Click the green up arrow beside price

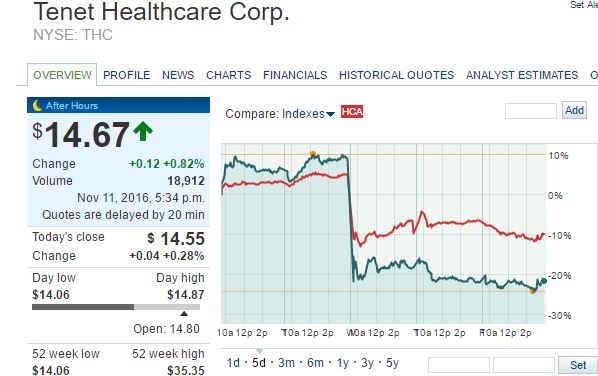click(x=143, y=132)
